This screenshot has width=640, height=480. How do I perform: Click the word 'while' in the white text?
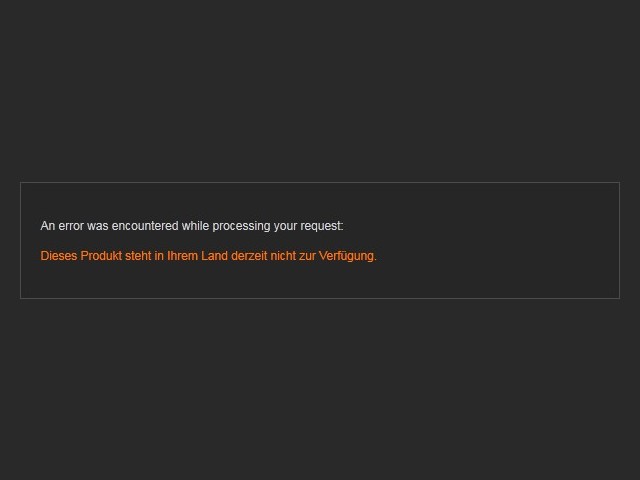(196, 226)
